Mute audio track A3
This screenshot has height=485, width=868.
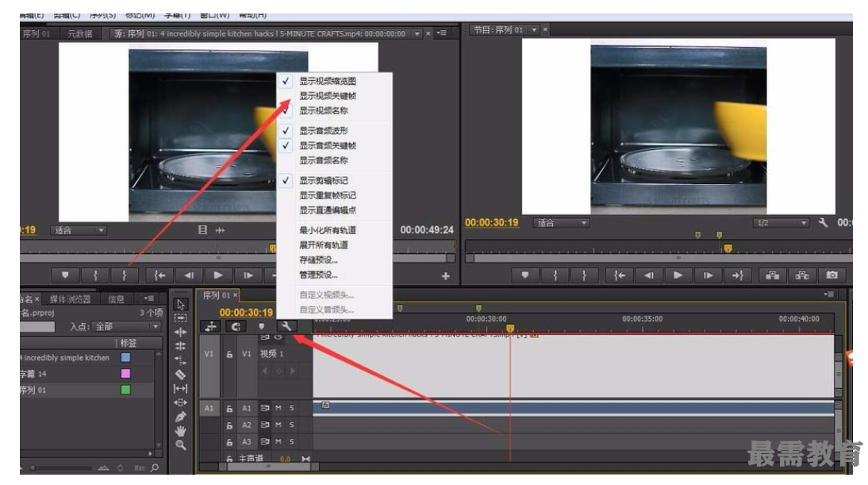click(x=278, y=442)
